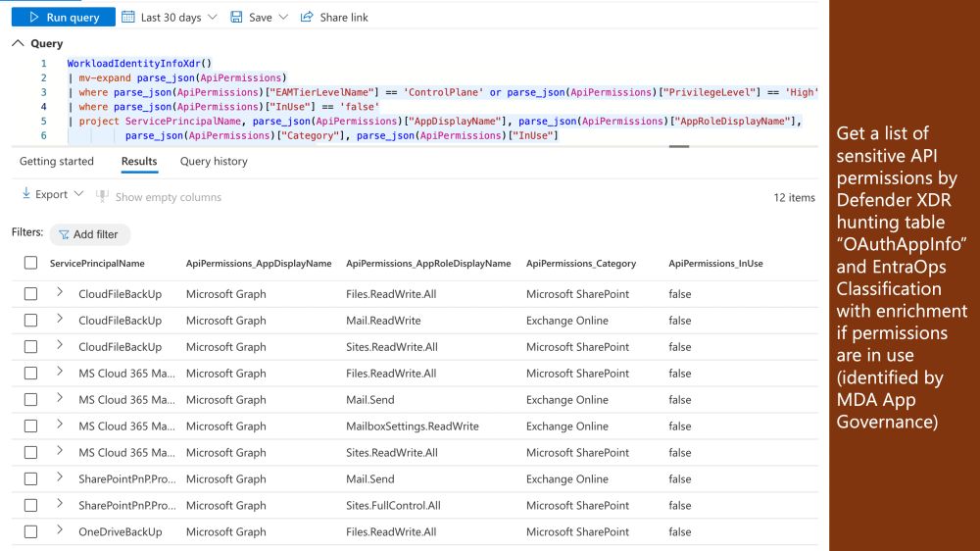Screen dimensions: 980x551
Task: Click the Mail.ReadWrite cell
Action: point(383,321)
